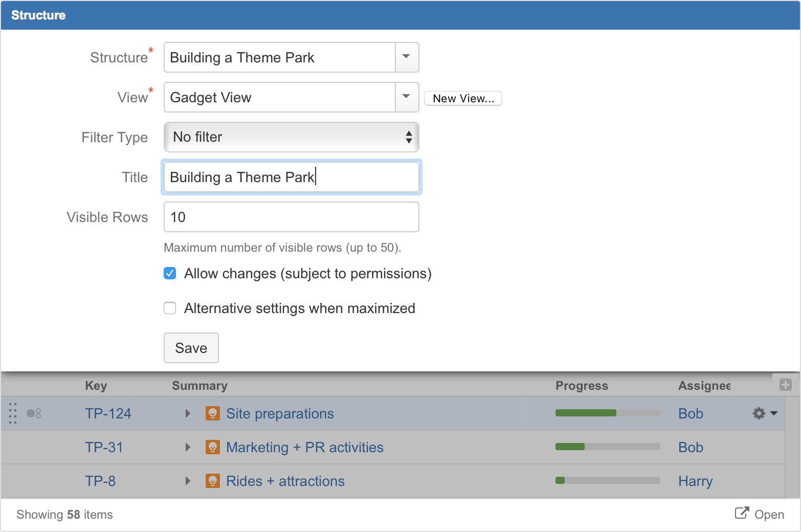Click the add column plus icon
The image size is (801, 532).
785,385
